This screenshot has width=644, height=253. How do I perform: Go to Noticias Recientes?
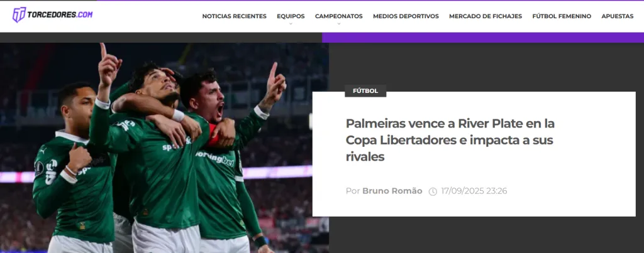234,16
